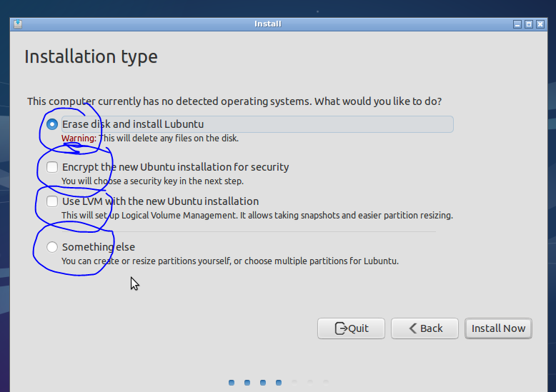Check Use LVM with the new installation
The image size is (556, 392).
(52, 201)
